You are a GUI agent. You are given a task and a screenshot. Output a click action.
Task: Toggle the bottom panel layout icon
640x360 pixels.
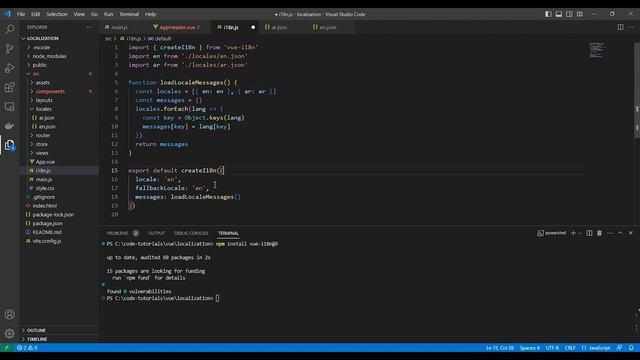(559, 14)
